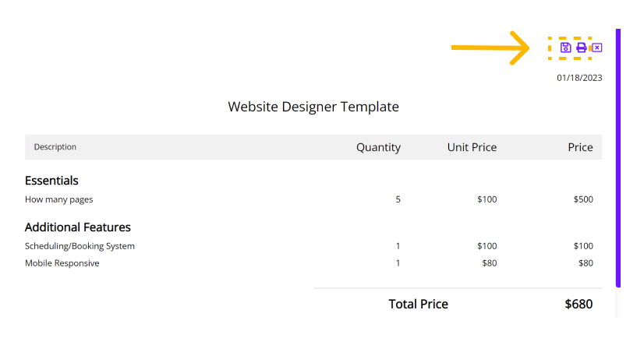Click the Quantity column header
644x338 pixels.
click(x=378, y=147)
